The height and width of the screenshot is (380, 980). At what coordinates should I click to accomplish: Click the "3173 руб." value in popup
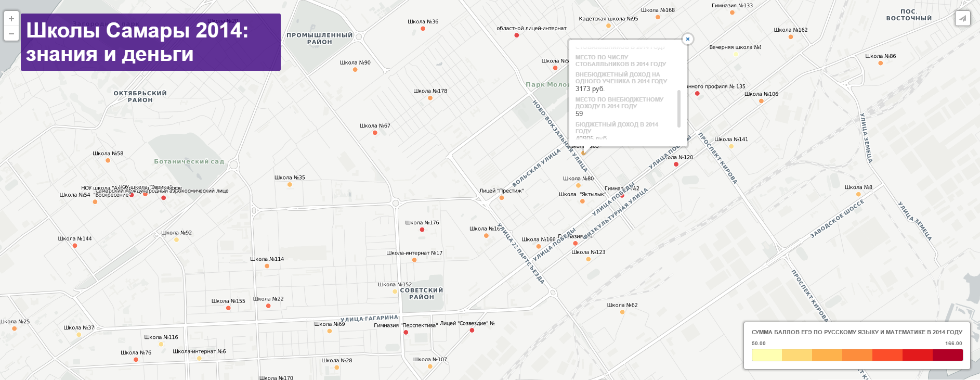tap(590, 89)
